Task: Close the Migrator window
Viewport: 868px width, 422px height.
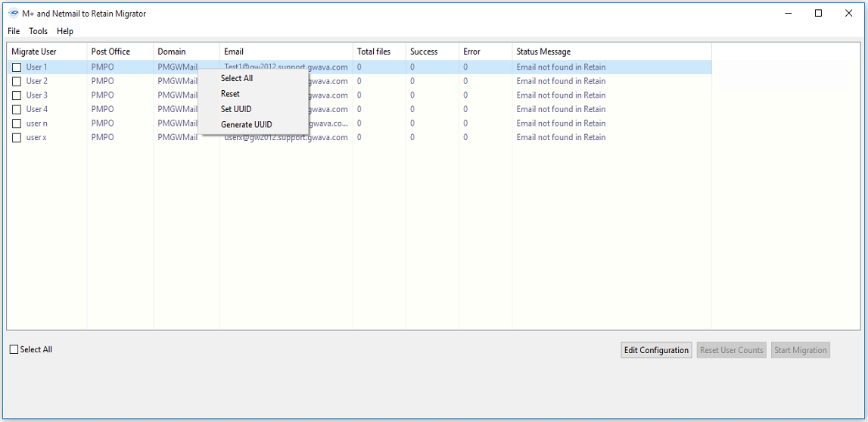Action: click(848, 14)
